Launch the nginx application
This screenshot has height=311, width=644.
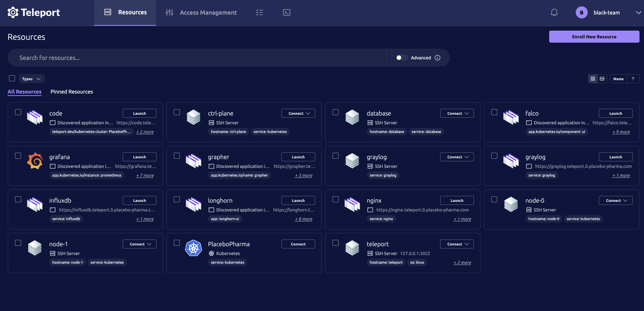[457, 200]
